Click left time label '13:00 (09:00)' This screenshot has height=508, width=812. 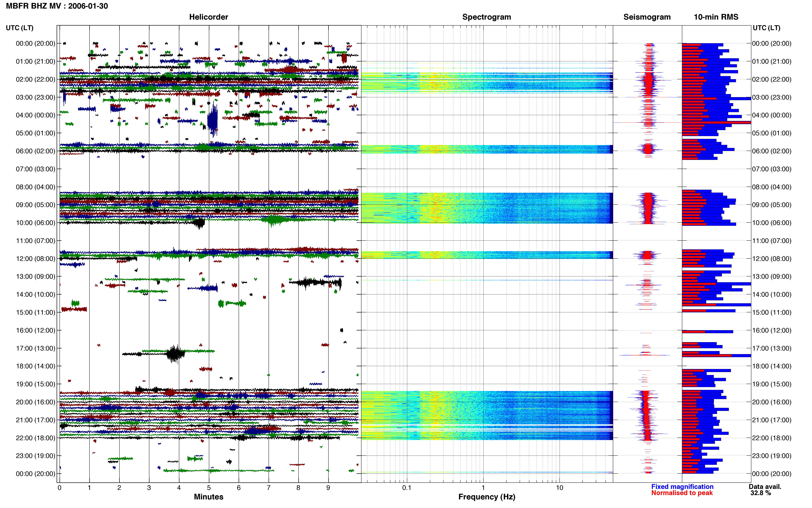(36, 277)
